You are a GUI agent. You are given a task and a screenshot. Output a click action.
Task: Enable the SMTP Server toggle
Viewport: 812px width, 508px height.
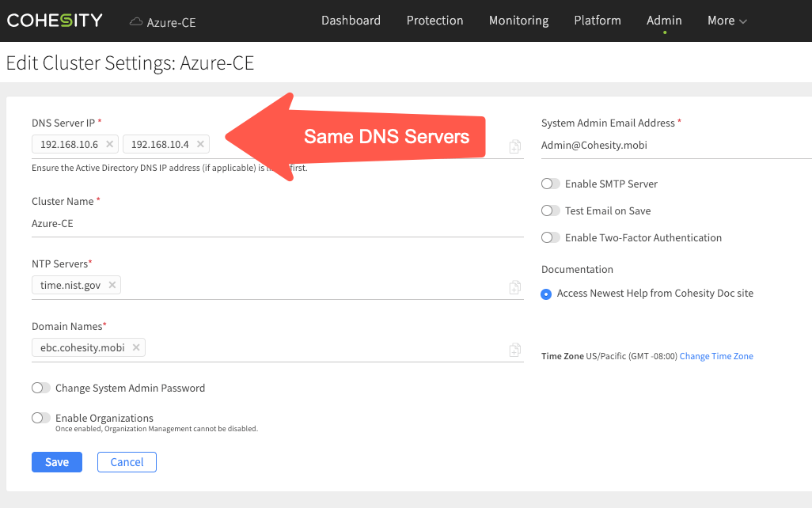550,184
